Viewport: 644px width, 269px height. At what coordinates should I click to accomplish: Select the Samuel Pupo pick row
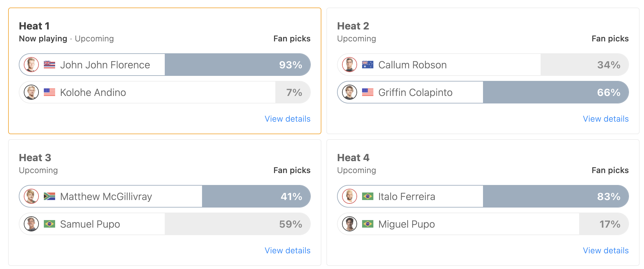[x=165, y=224]
